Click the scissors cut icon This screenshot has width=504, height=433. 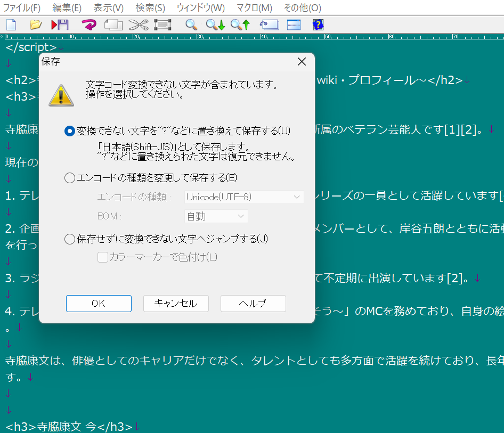(x=139, y=24)
